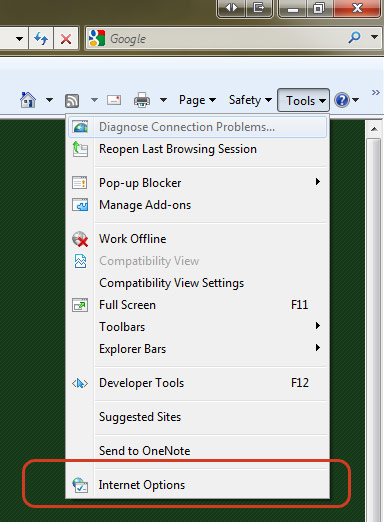The width and height of the screenshot is (384, 522).
Task: Click the search magnifier icon
Action: [x=354, y=37]
